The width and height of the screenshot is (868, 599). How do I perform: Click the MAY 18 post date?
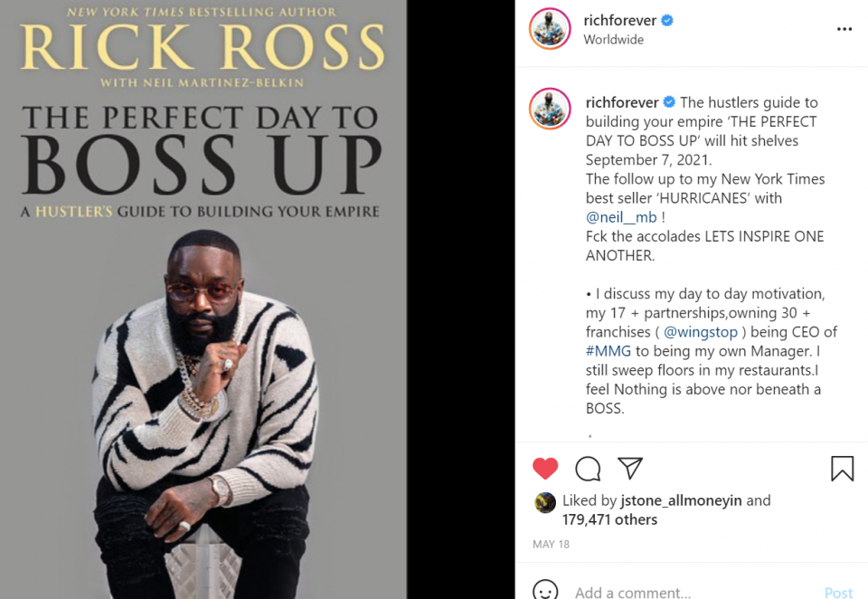click(x=551, y=544)
